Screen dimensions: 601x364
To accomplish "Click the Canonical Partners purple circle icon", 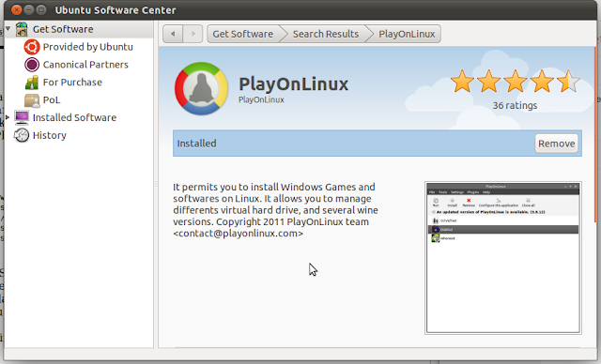I will click(x=32, y=65).
